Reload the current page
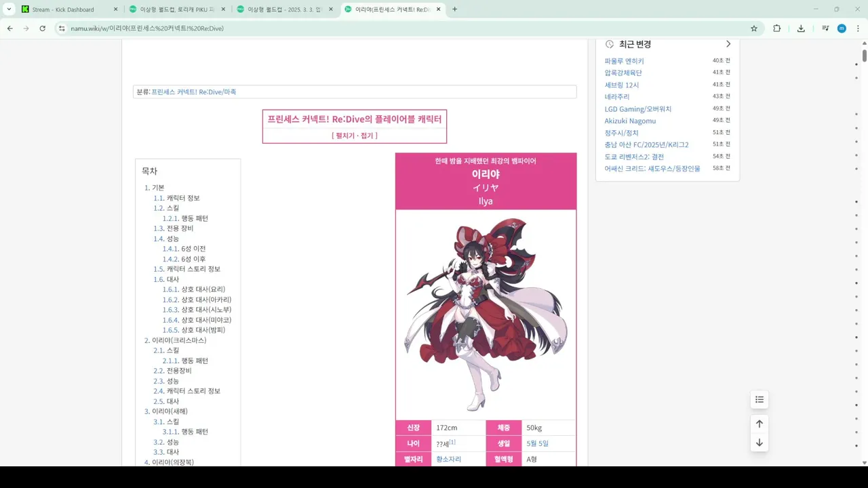Screen dimensions: 868x488 43,28
